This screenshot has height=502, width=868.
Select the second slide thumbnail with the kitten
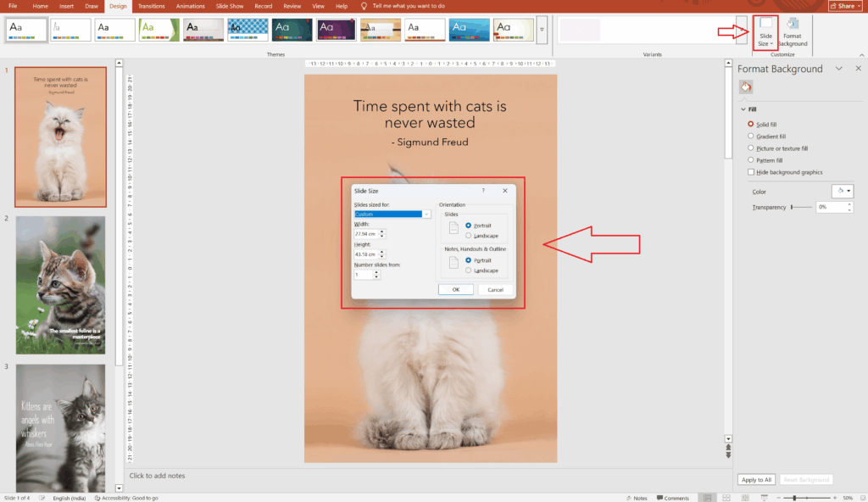[x=60, y=284]
